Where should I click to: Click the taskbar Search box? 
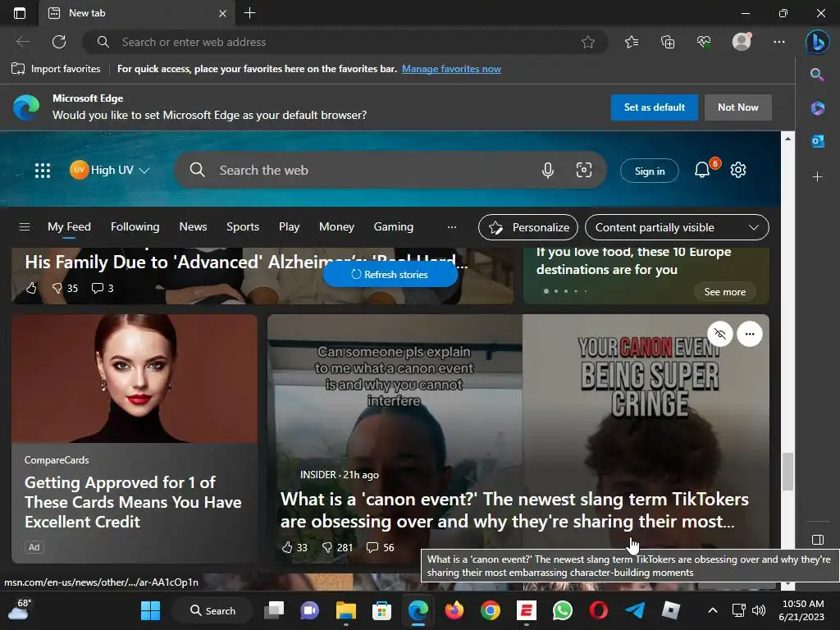click(212, 610)
